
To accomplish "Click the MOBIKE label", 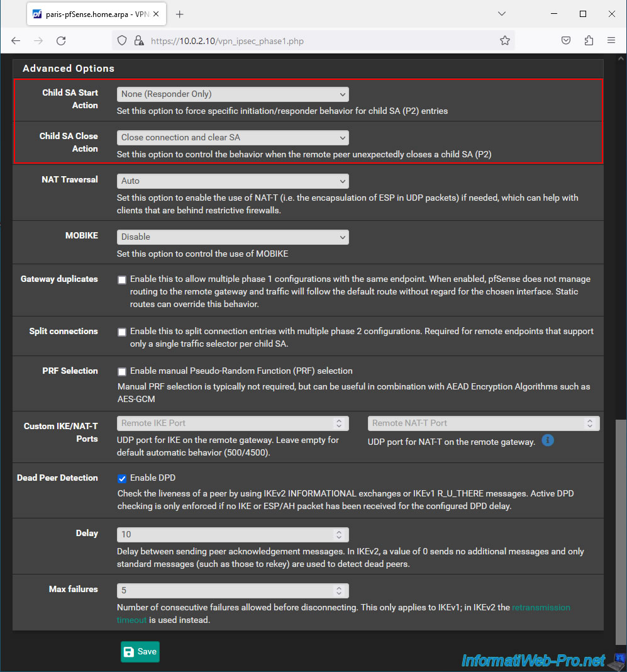I will point(82,236).
